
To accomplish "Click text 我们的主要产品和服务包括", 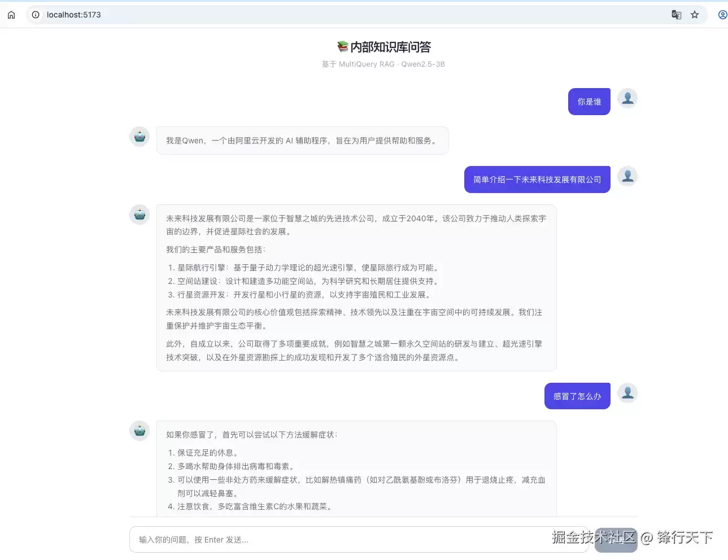I will coord(216,250).
